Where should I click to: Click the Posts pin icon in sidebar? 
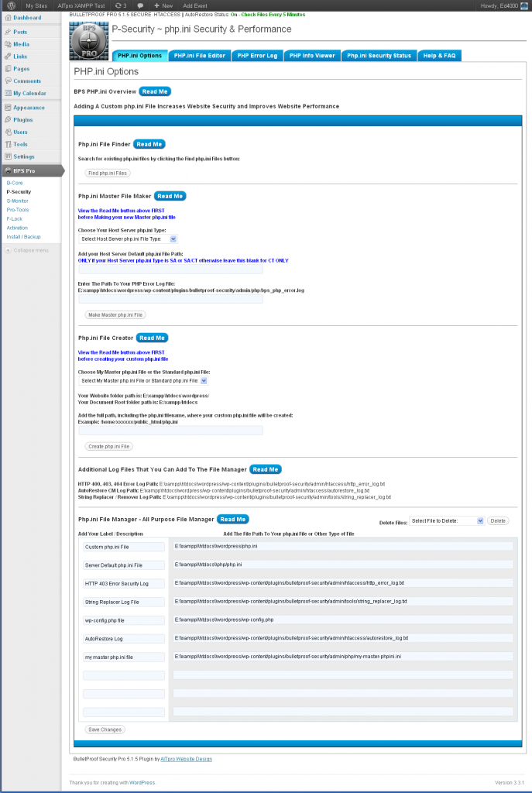(x=8, y=32)
